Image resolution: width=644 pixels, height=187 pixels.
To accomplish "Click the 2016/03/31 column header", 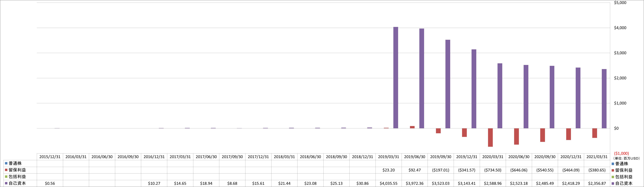I will (76, 157).
